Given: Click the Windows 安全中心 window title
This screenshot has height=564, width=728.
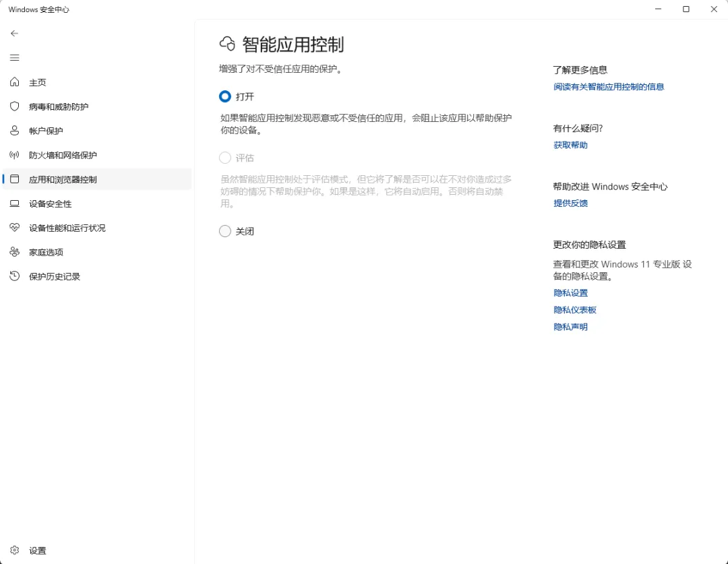Looking at the screenshot, I should point(39,9).
